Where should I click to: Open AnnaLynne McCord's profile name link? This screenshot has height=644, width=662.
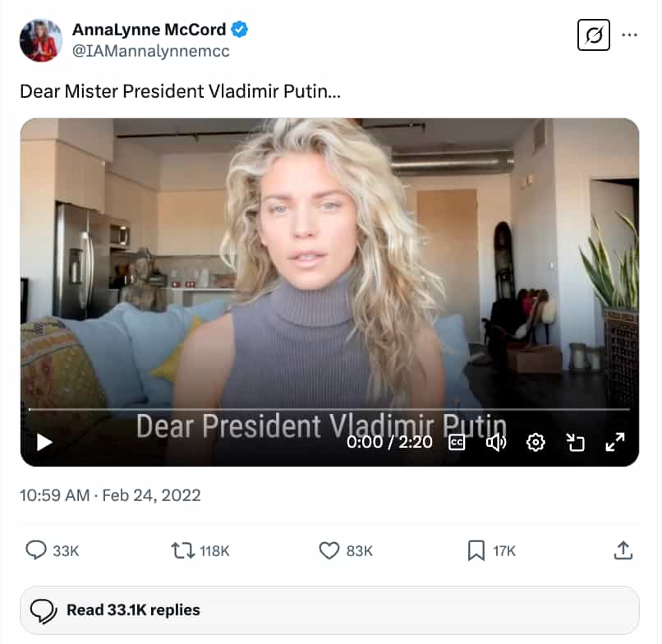[149, 30]
